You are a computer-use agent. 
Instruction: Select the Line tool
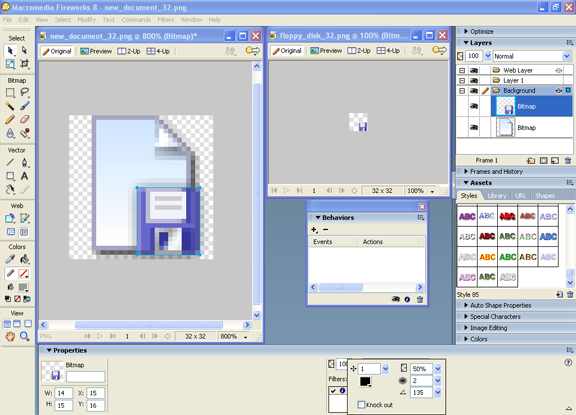[10, 162]
